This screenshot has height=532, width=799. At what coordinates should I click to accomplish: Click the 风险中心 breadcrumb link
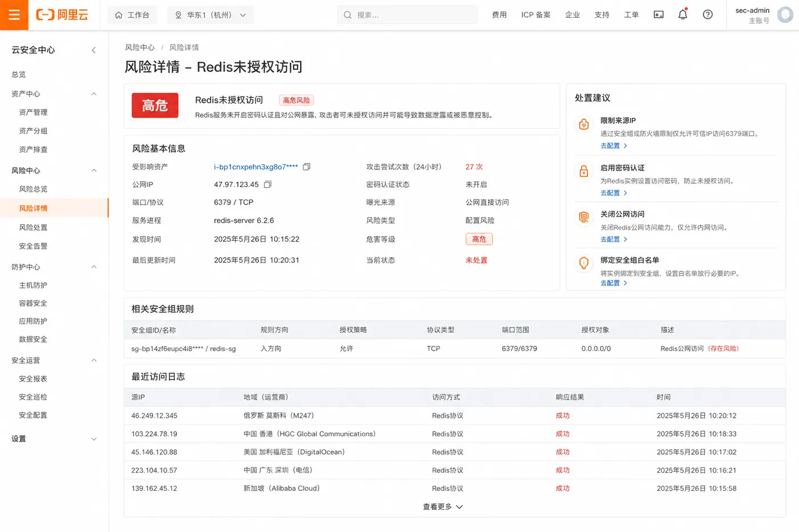pos(140,47)
